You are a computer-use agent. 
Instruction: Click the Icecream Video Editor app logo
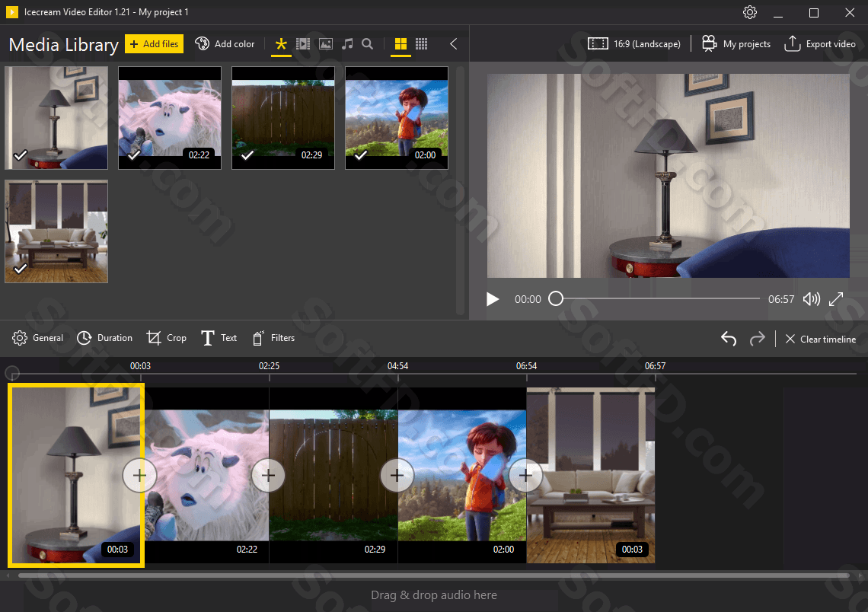tap(11, 11)
